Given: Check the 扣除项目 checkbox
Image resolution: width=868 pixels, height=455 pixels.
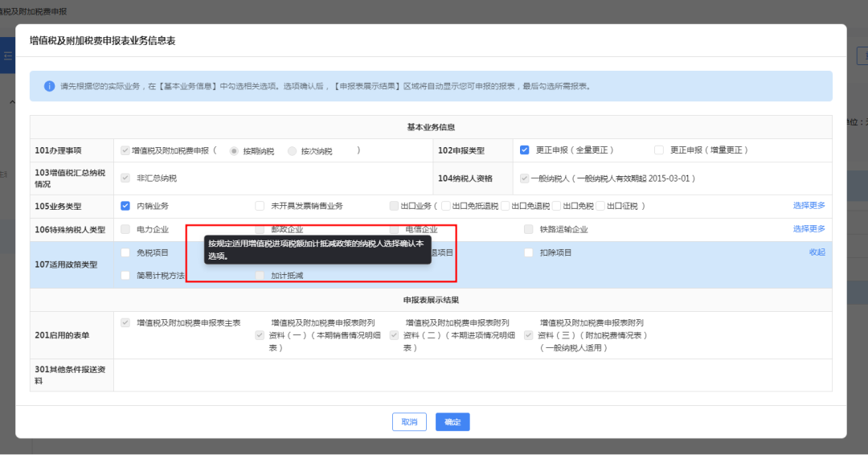Looking at the screenshot, I should click(529, 252).
